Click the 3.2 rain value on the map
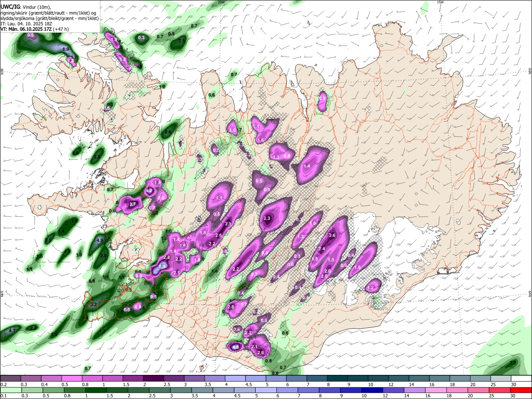The image size is (532, 399). click(94, 305)
